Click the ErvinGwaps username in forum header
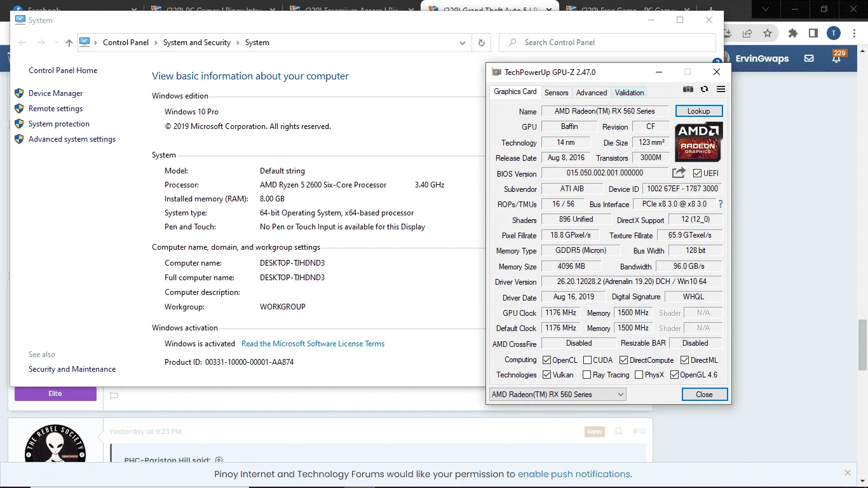 pos(762,58)
